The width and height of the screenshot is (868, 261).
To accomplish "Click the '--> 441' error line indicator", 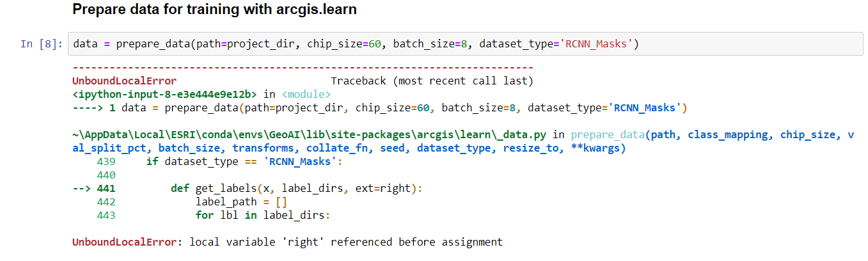I will click(x=94, y=189).
